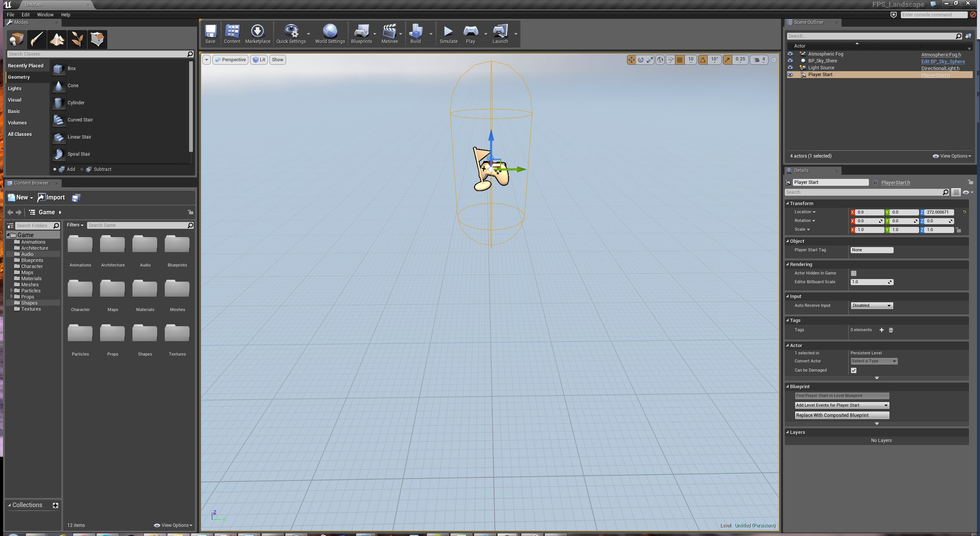Image resolution: width=980 pixels, height=536 pixels.
Task: Open World Settings from the toolbar
Action: click(329, 33)
